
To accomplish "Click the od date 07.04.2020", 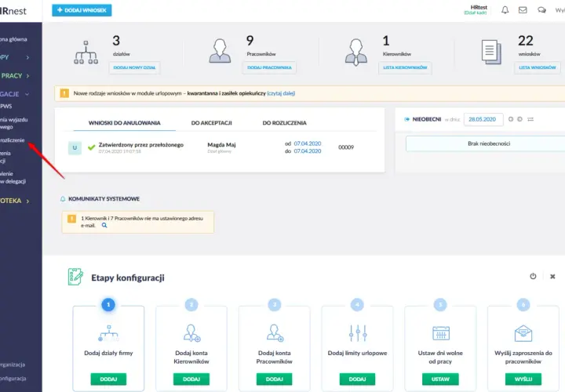I will (x=308, y=143).
